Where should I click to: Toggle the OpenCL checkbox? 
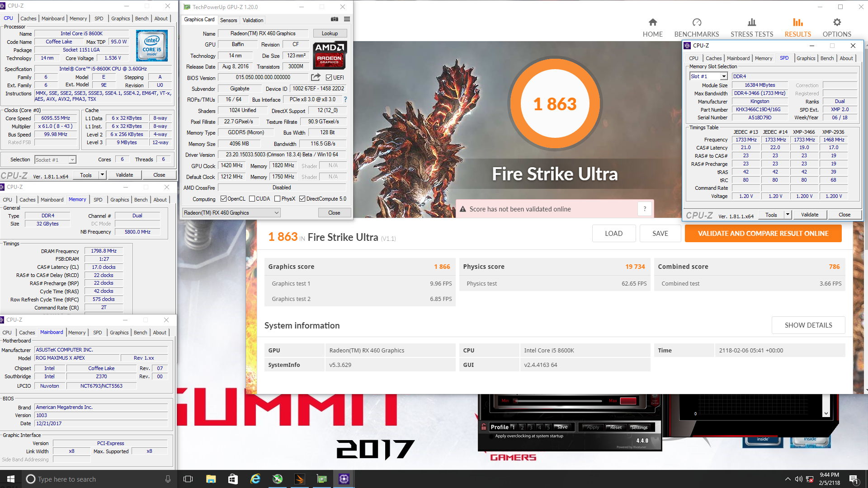pos(223,199)
